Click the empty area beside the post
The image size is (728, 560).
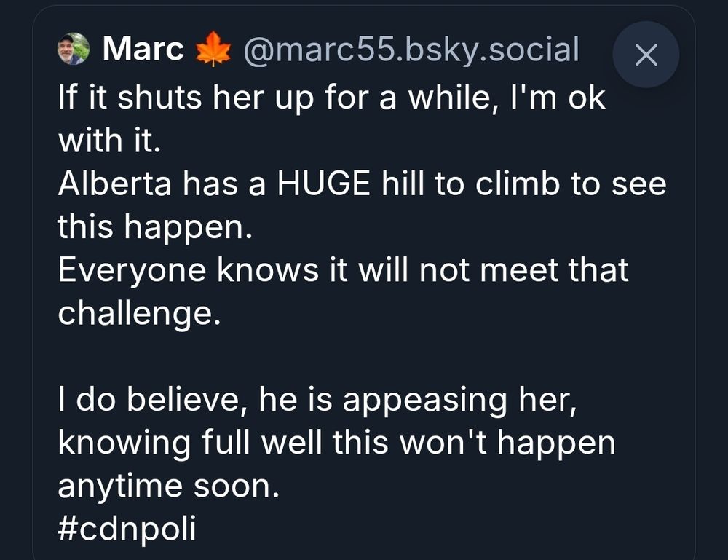[15, 291]
